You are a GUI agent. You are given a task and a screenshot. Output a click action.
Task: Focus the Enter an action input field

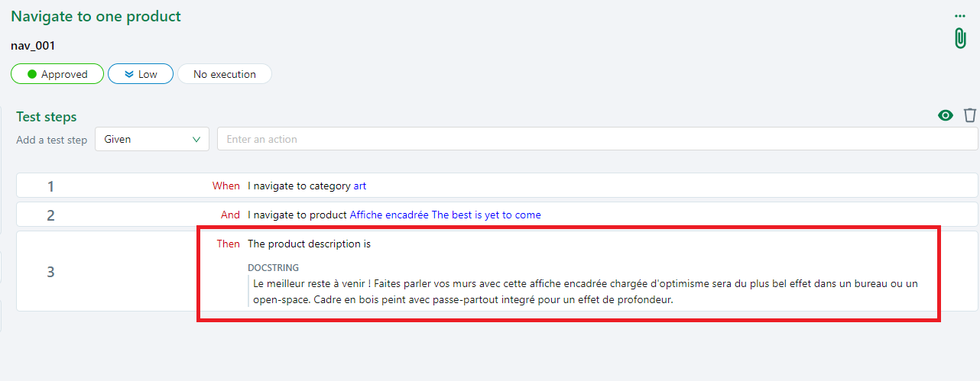pos(596,139)
